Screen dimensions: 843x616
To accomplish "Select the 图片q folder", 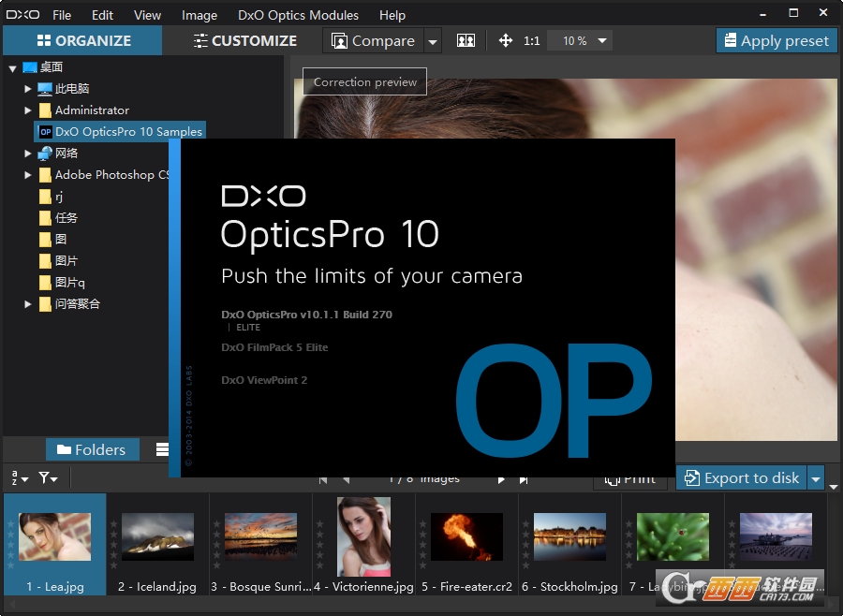I will (x=62, y=282).
